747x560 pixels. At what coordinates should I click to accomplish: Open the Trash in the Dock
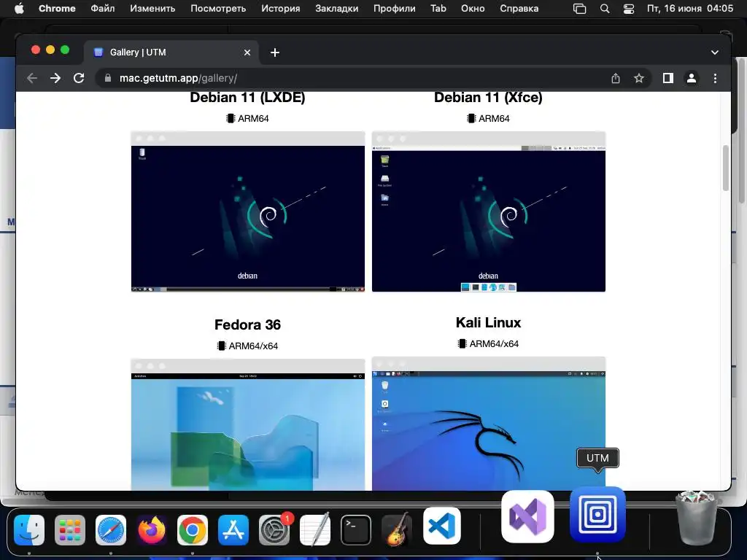point(697,518)
